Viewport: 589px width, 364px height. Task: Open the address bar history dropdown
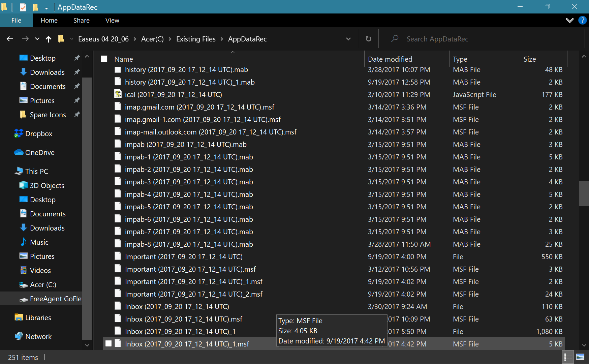coord(348,39)
